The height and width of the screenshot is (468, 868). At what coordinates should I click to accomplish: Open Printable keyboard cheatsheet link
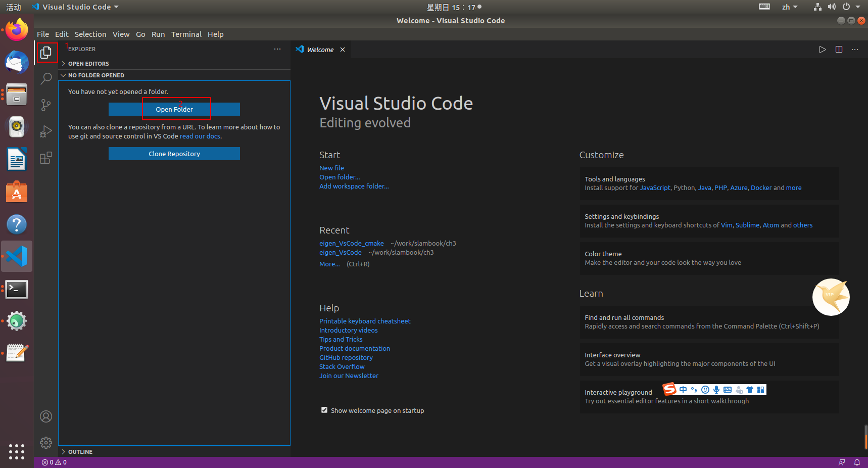tap(365, 321)
